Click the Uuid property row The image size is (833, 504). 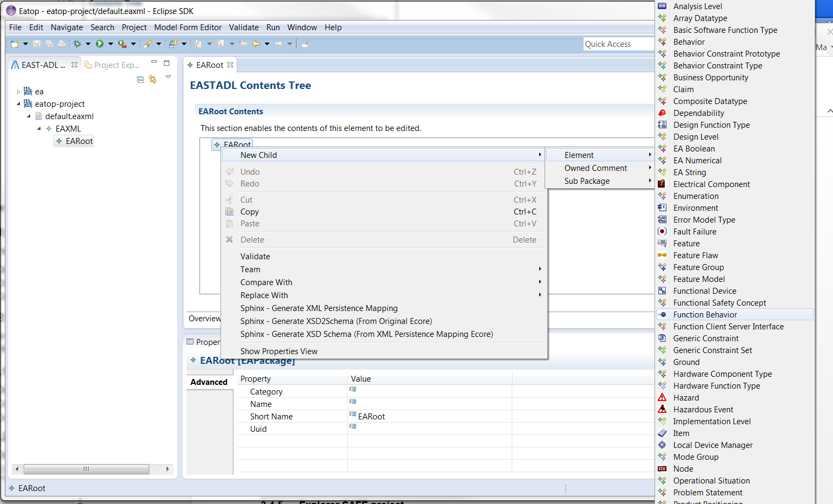coord(445,429)
